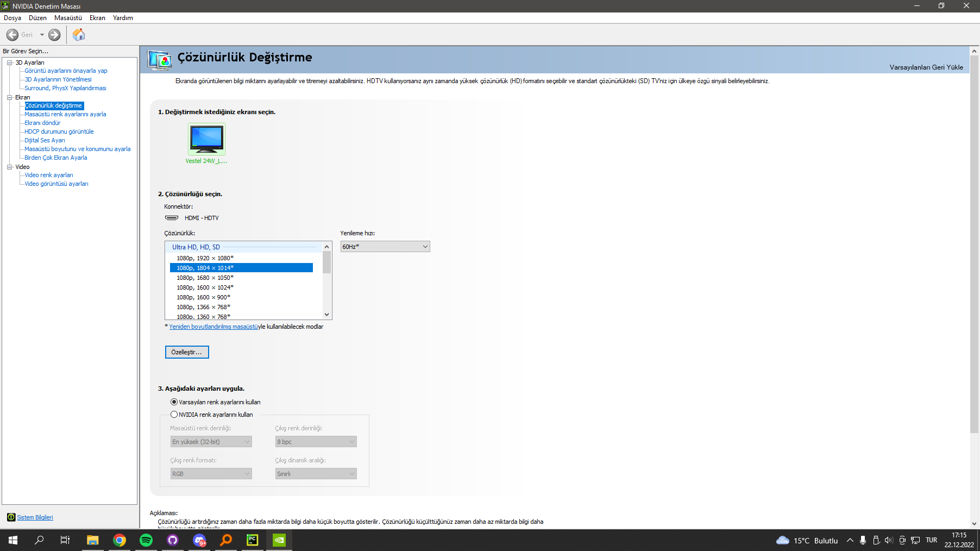Open Çıkış renk derinliği 8 bpc dropdown
Viewport: 980px width, 551px height.
(316, 442)
